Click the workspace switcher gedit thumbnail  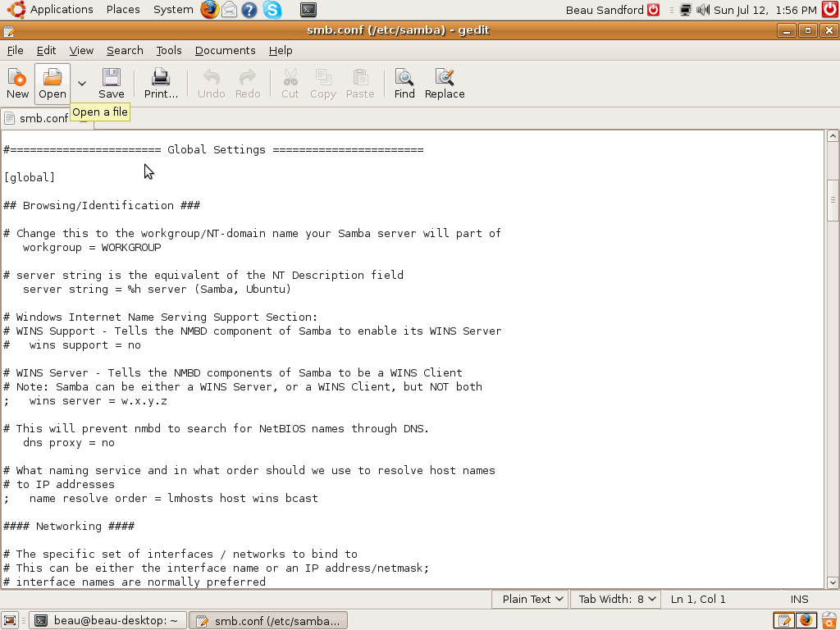785,620
